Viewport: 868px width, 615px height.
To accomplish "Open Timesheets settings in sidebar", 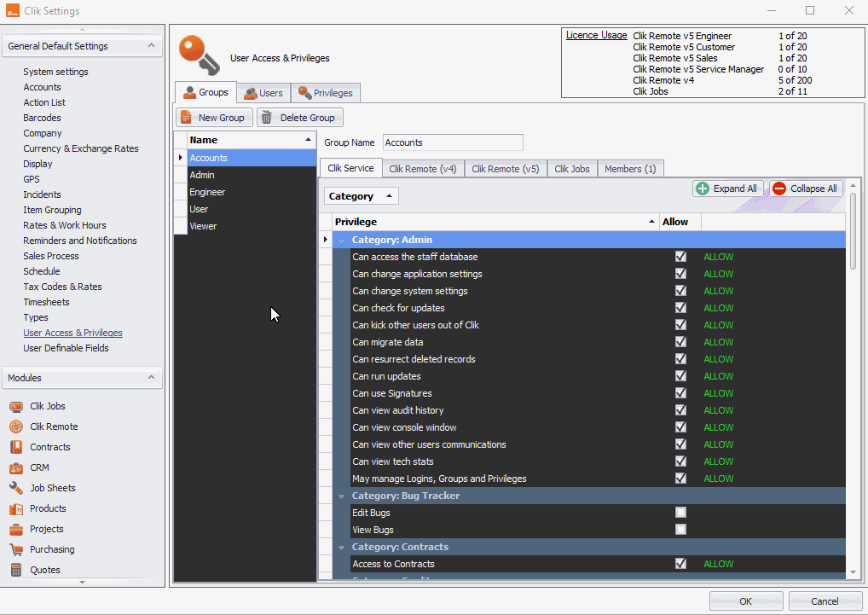I will tap(47, 302).
